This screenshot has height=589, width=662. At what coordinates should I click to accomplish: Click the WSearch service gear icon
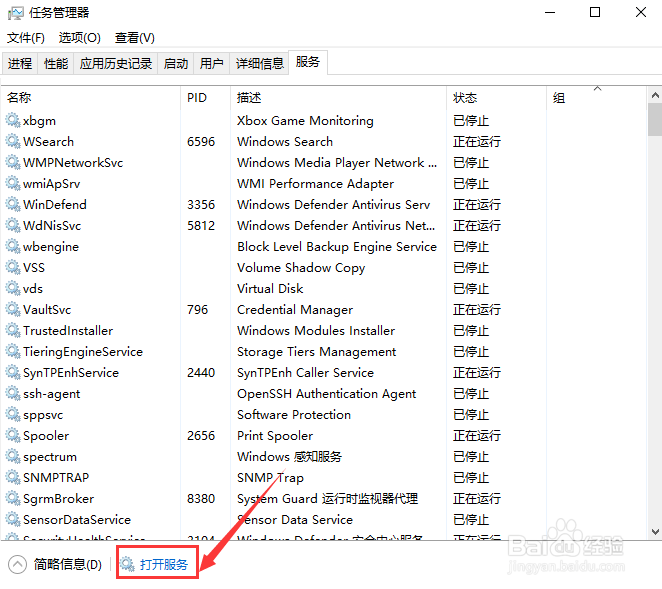[x=13, y=141]
